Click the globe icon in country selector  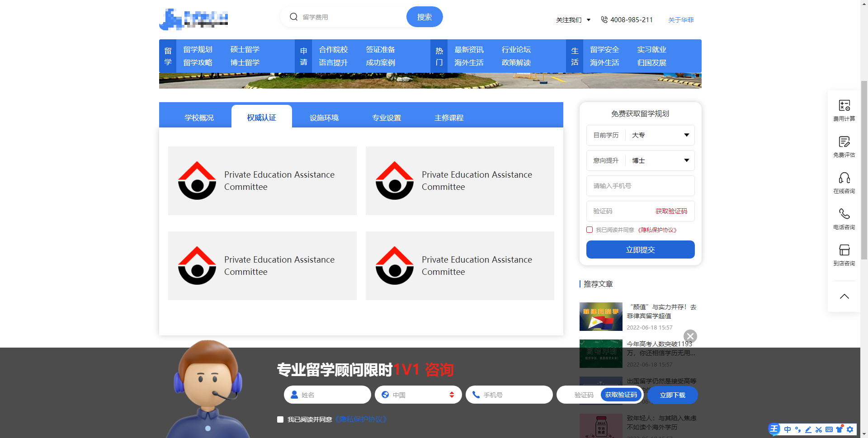[385, 395]
